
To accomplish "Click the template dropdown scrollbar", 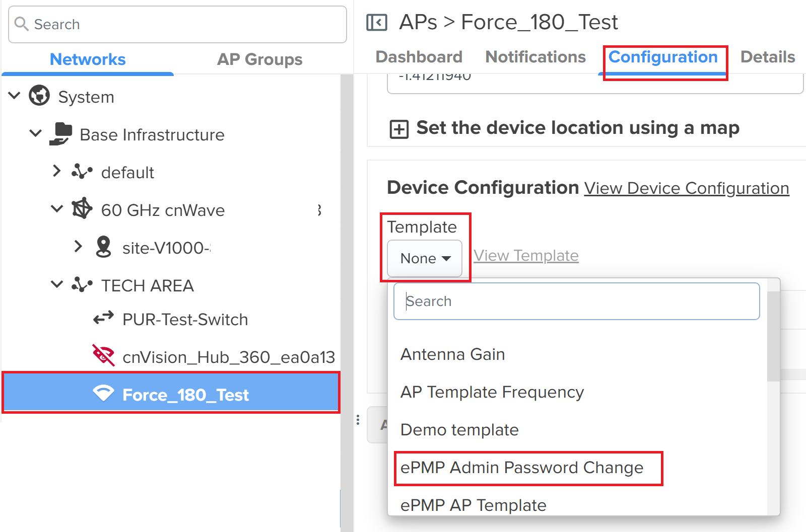I will tap(773, 336).
